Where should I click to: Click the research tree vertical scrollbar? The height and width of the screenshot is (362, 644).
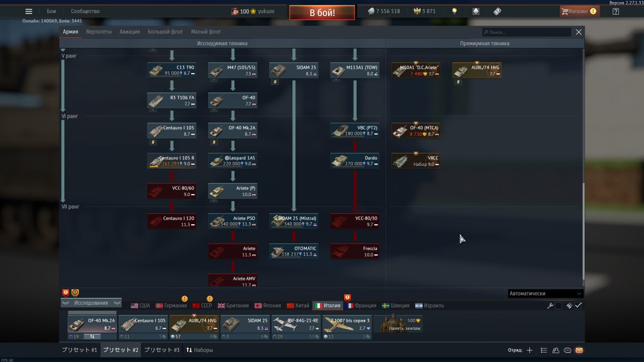583,231
